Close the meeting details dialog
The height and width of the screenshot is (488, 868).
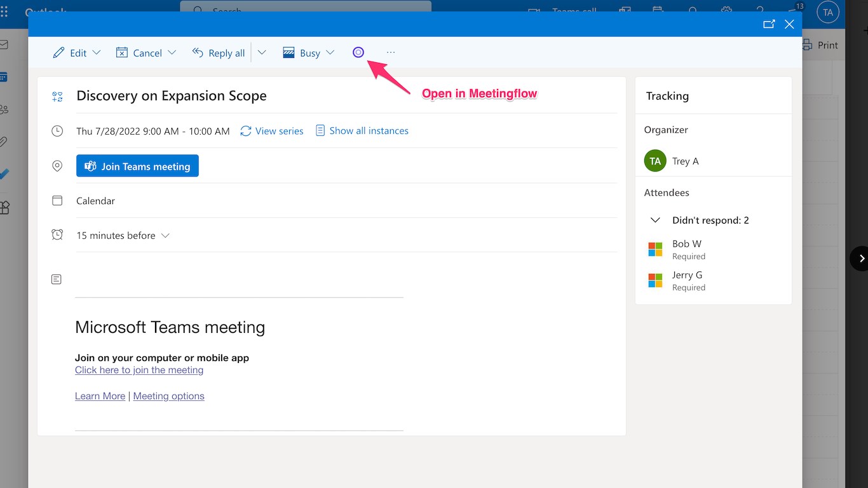(x=789, y=24)
